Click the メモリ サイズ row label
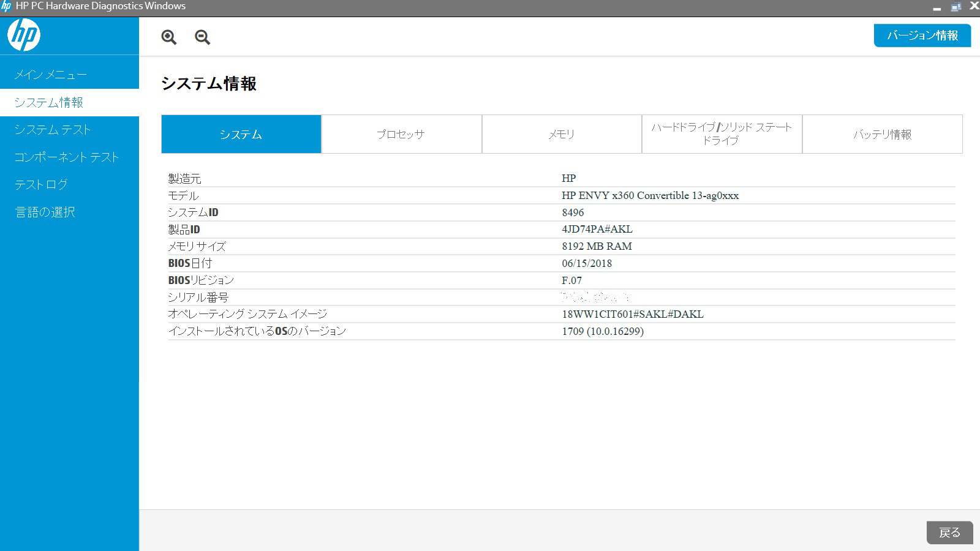 tap(197, 246)
